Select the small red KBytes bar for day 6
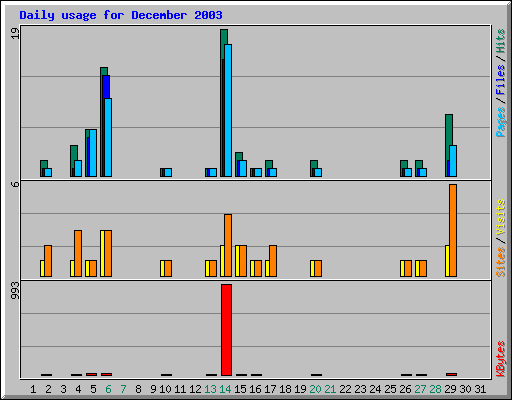 point(107,374)
